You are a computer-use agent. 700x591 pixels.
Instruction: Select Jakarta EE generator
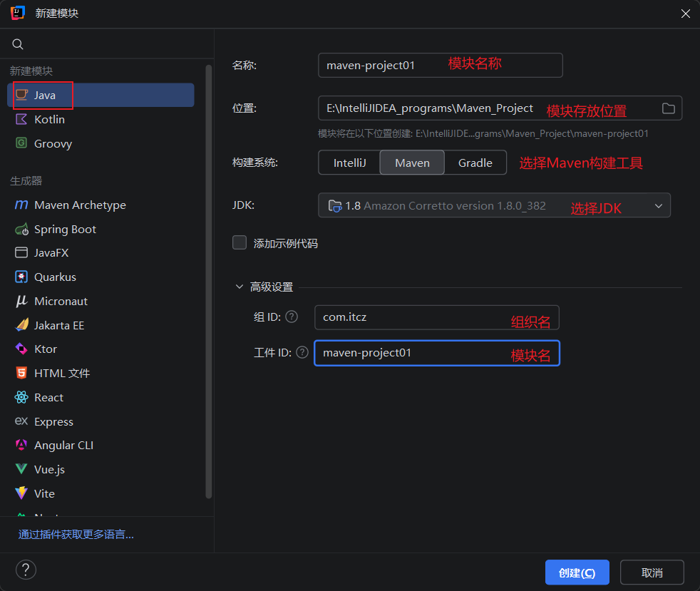(101, 325)
